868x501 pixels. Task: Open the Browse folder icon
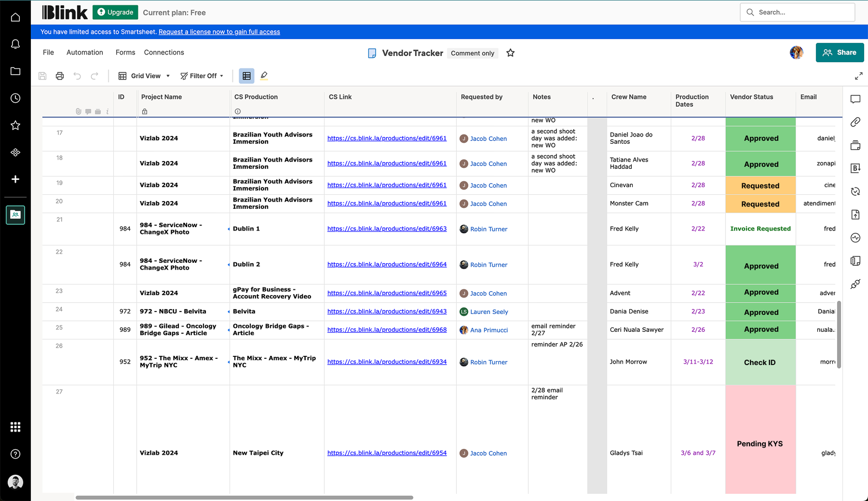tap(15, 71)
